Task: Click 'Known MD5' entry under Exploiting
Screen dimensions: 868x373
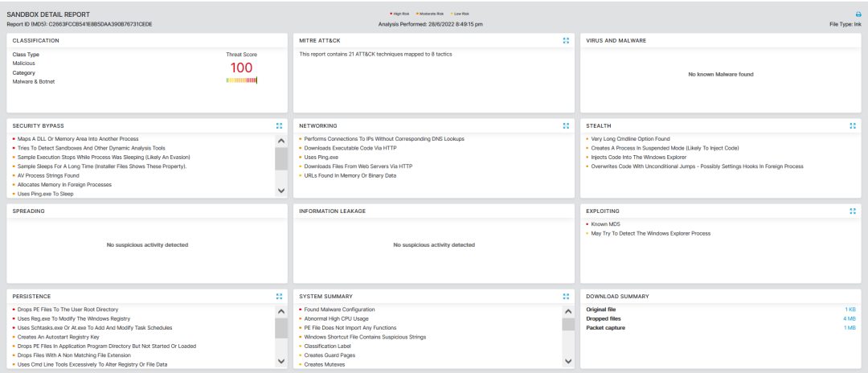Action: [x=604, y=224]
